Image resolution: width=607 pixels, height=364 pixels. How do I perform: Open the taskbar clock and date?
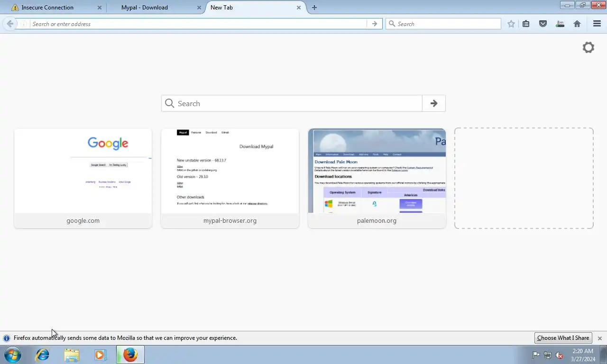point(583,355)
